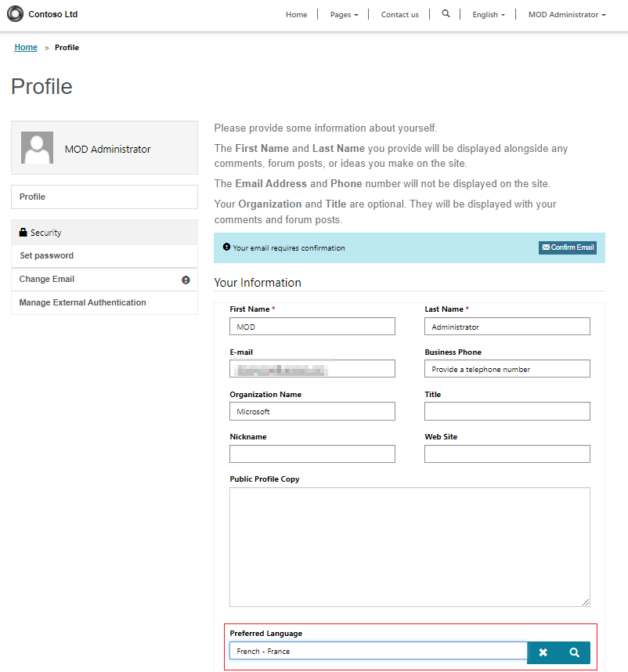Click the Confirm Email button

pos(568,247)
